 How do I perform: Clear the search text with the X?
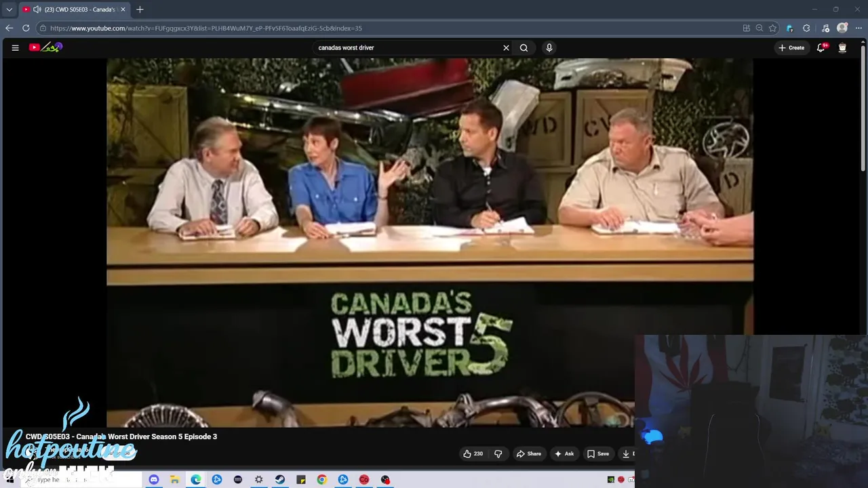(506, 47)
